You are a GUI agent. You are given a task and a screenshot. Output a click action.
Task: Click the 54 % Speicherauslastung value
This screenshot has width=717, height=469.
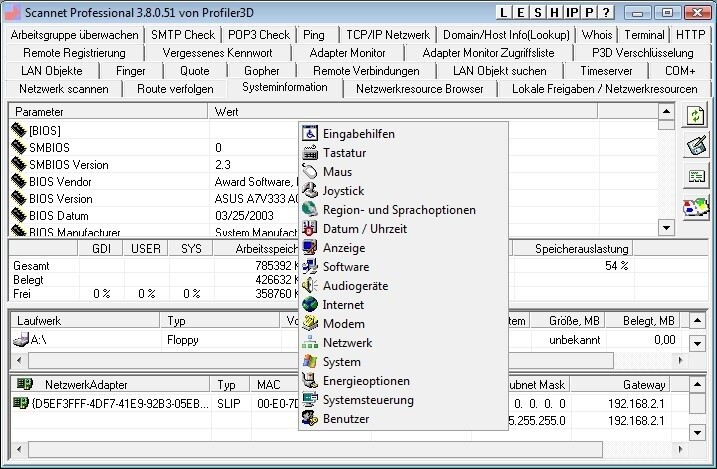(616, 266)
